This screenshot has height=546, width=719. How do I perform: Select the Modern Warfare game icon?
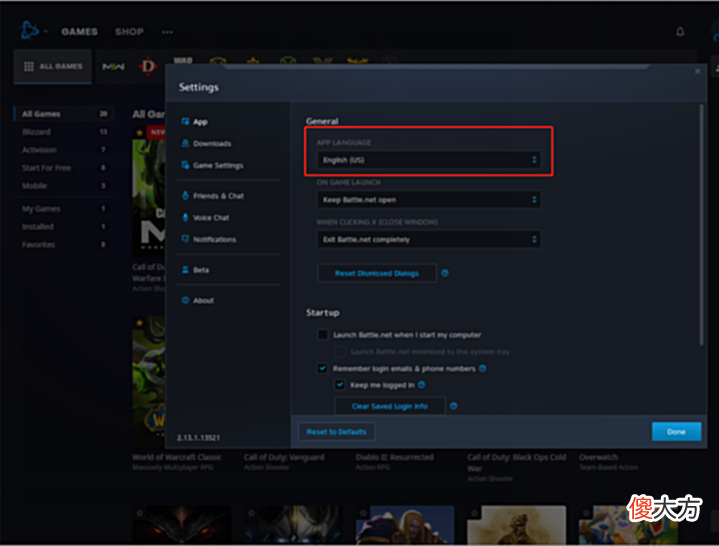point(113,67)
